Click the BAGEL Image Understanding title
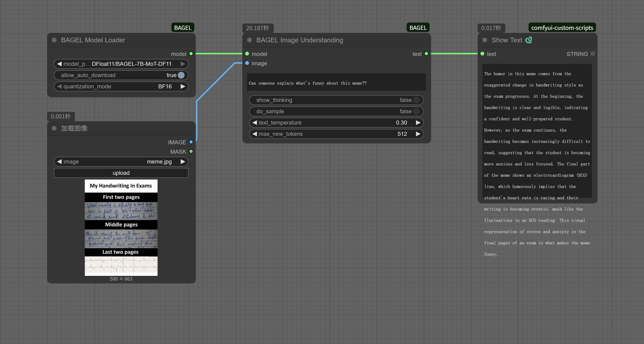 [x=300, y=40]
